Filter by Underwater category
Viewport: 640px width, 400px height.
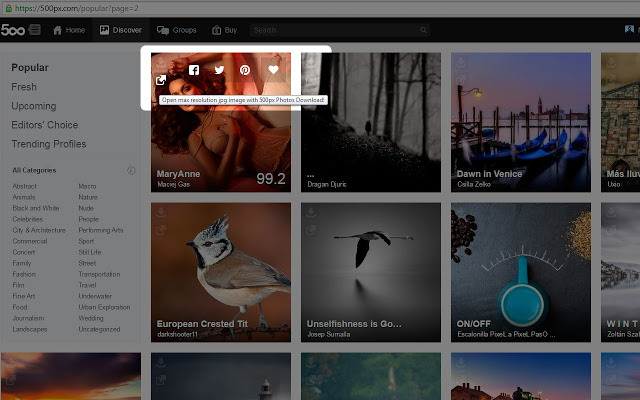pyautogui.click(x=95, y=296)
